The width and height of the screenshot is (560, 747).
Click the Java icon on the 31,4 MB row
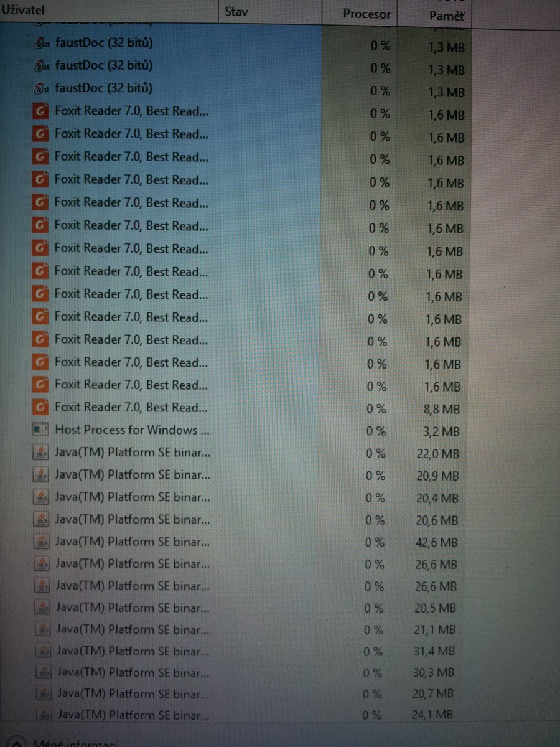click(x=43, y=651)
